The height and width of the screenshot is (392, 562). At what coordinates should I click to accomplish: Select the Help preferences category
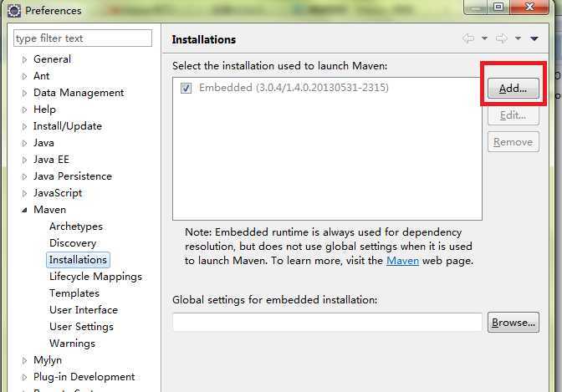pos(44,109)
